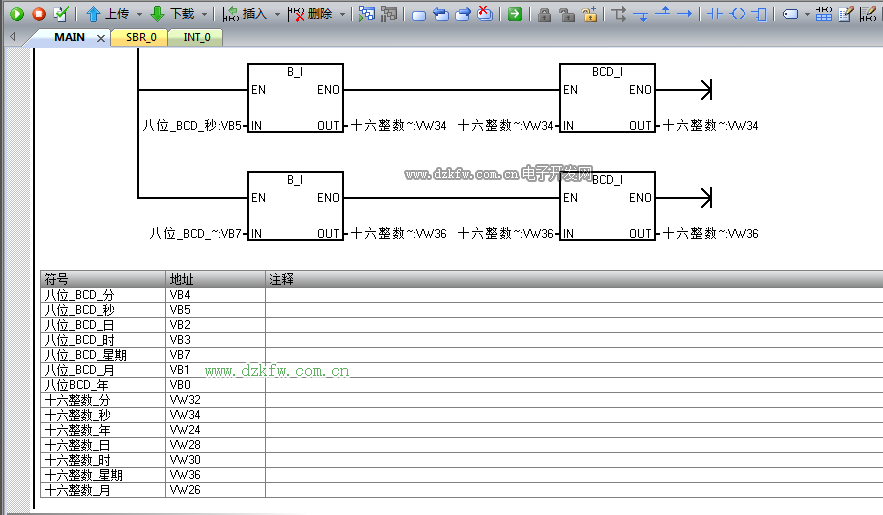Image resolution: width=883 pixels, height=515 pixels.
Task: Expand the 删除 (delete) dropdown arrow
Action: [342, 15]
